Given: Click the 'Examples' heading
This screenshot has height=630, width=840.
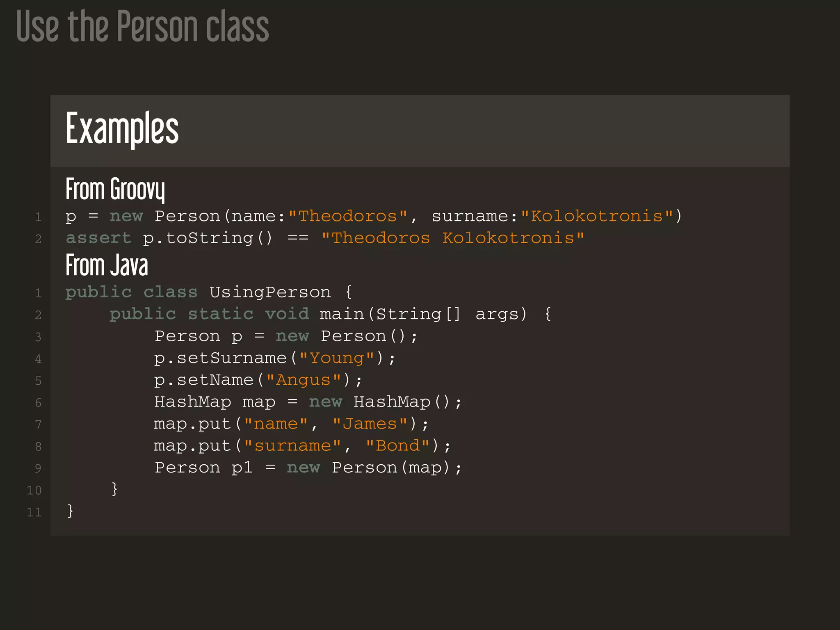Looking at the screenshot, I should pyautogui.click(x=122, y=129).
